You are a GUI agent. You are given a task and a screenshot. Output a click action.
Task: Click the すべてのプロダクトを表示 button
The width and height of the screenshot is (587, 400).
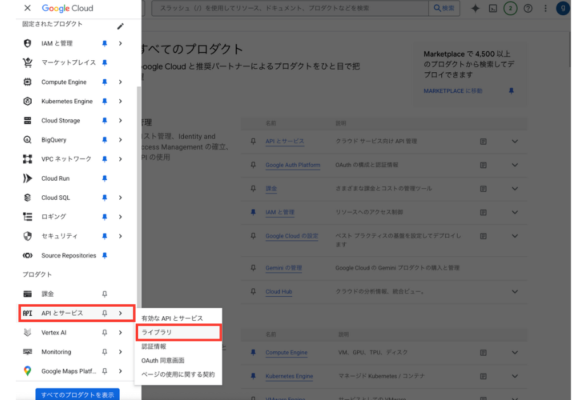pyautogui.click(x=77, y=394)
